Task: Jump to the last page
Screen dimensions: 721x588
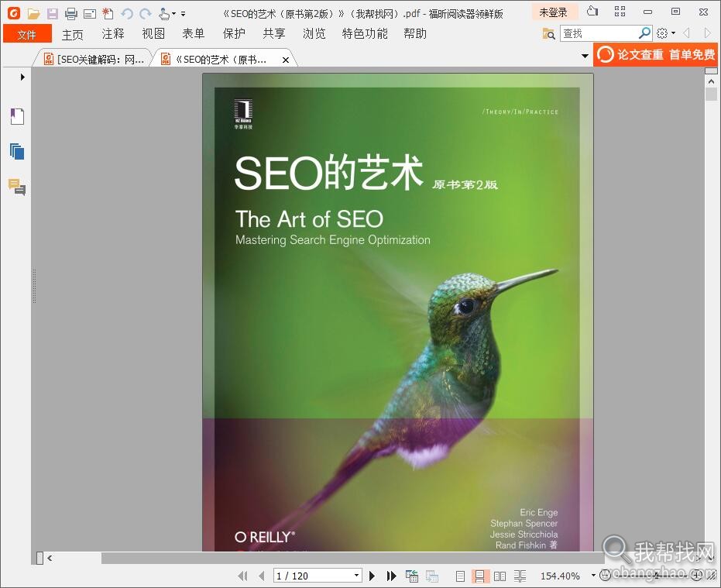Action: [391, 576]
